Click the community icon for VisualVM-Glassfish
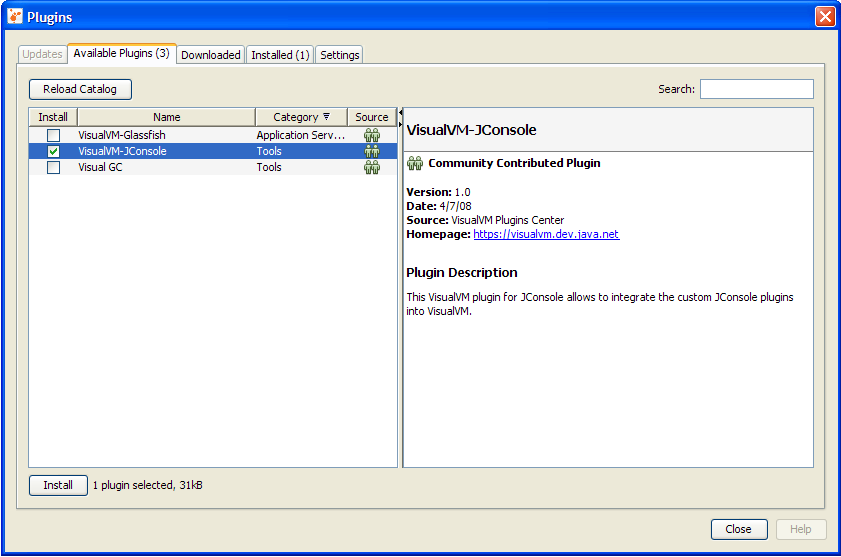 [x=372, y=135]
